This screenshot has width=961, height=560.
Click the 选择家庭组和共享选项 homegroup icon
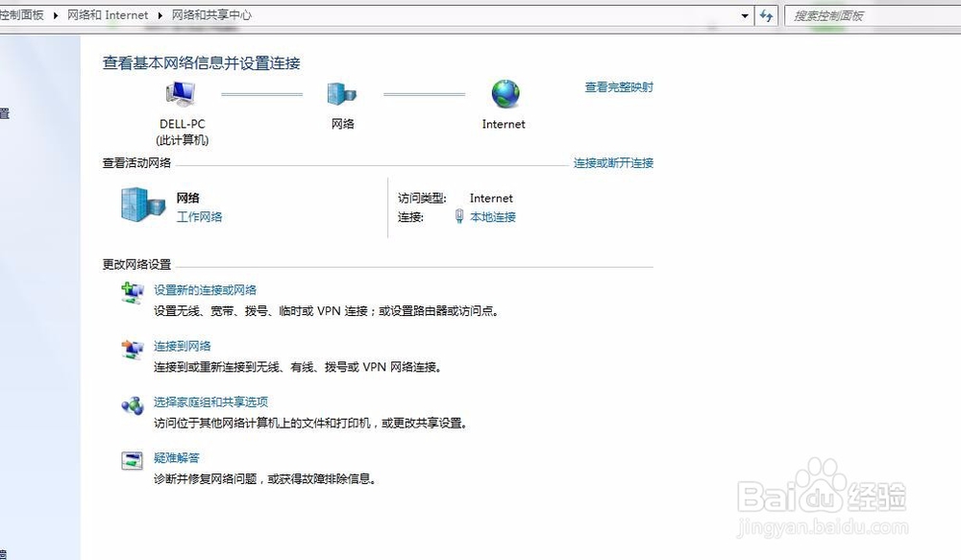pyautogui.click(x=132, y=405)
